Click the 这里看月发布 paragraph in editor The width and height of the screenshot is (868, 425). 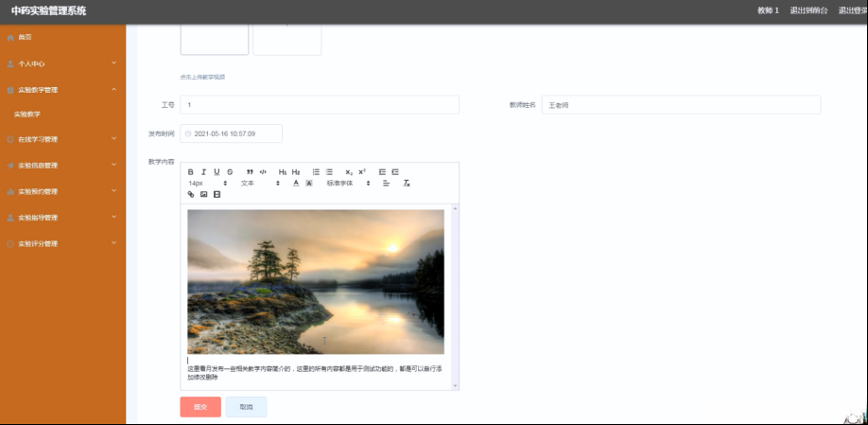[x=315, y=373]
